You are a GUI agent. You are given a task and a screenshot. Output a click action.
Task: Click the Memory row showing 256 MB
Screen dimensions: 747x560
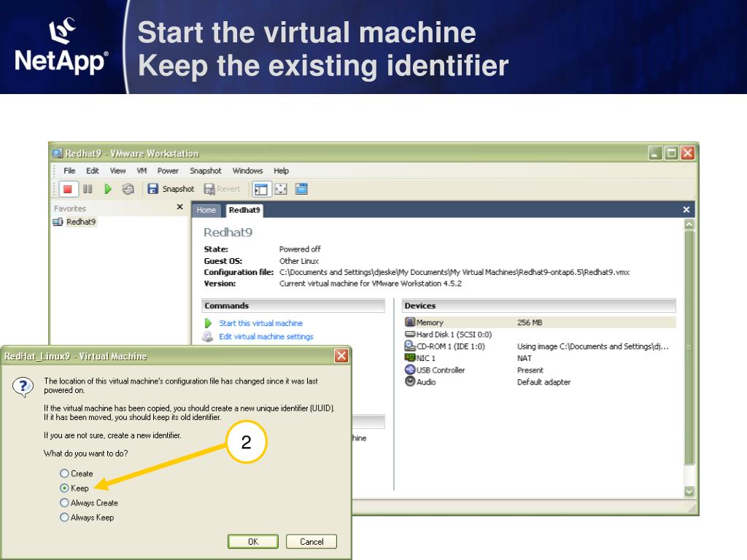coord(539,322)
